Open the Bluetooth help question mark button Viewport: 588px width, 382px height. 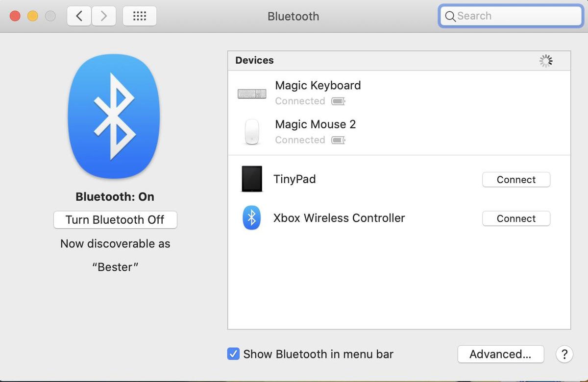click(564, 354)
